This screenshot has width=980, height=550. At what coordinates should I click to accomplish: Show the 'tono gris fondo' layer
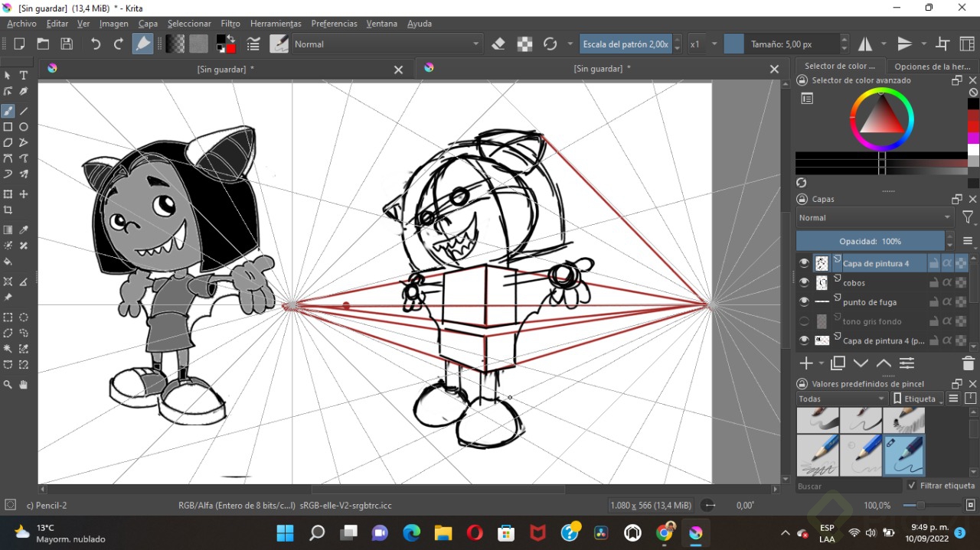(804, 322)
